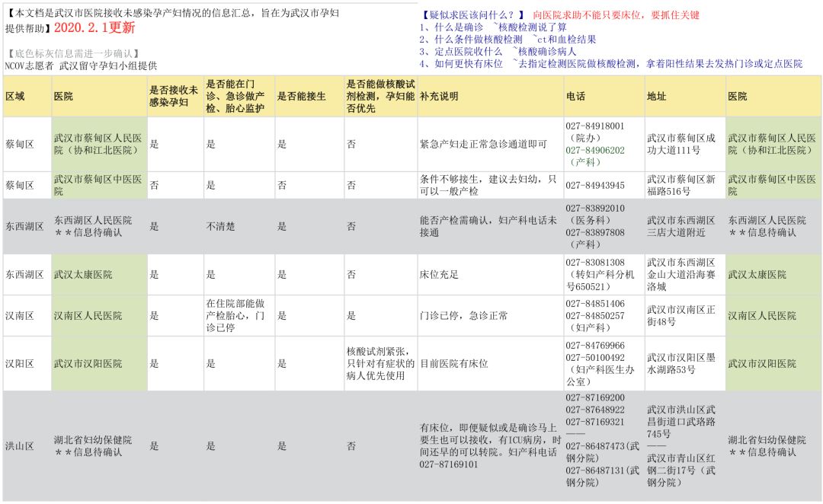The image size is (823, 504).
Task: Select the 是否能做核酸试剂检测 header cell
Action: [x=381, y=97]
